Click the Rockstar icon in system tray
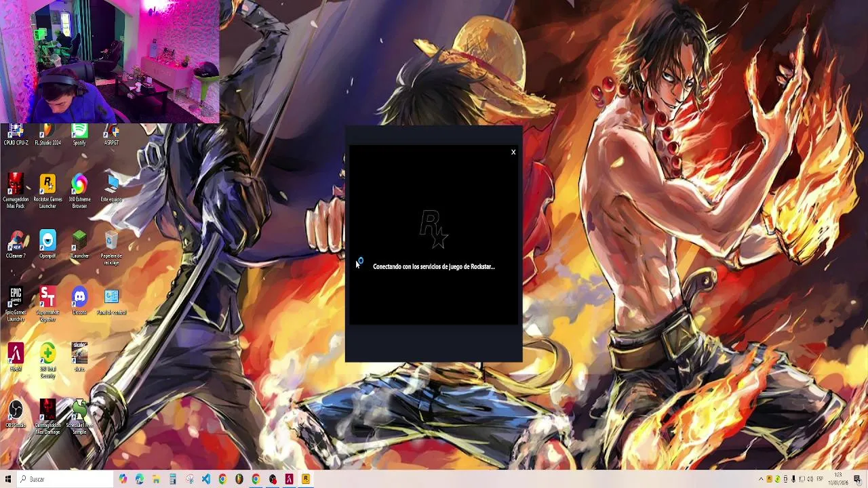Viewport: 868px width, 488px height. pos(769,479)
